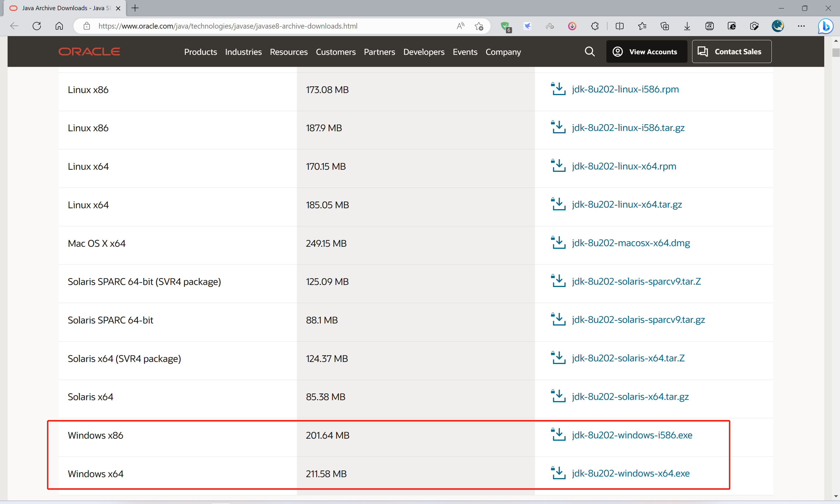The image size is (840, 504).
Task: Open the Math Solver toolbar icon
Action: coord(710,26)
